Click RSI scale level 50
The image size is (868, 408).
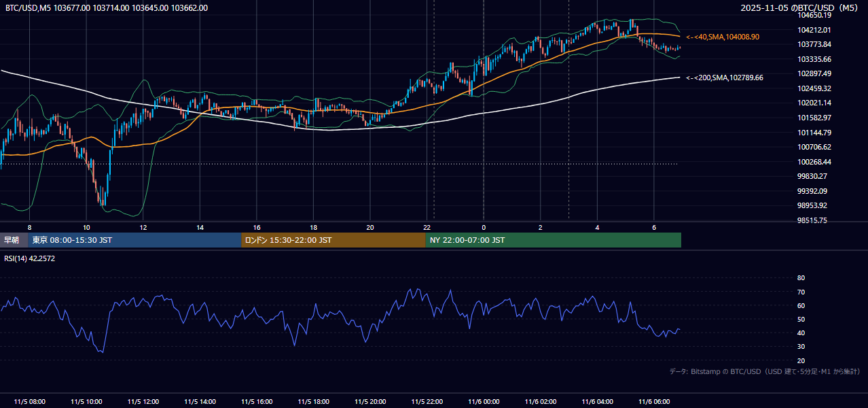[801, 319]
